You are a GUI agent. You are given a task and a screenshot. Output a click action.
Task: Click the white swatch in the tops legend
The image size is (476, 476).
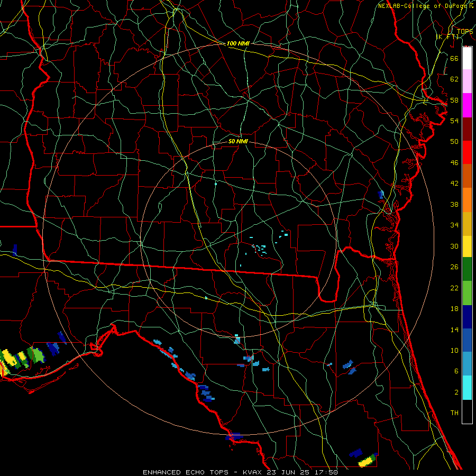(467, 58)
